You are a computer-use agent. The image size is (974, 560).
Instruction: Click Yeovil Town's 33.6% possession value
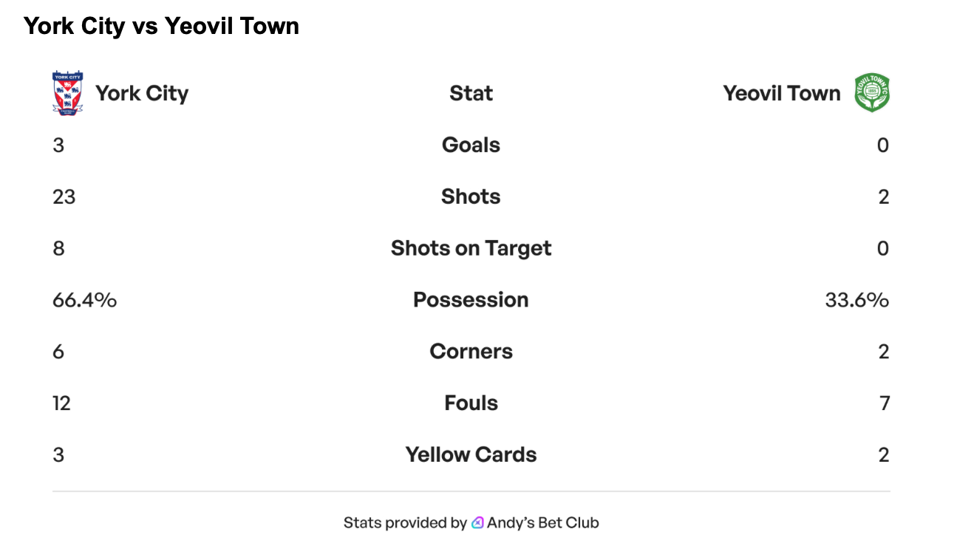pyautogui.click(x=856, y=300)
